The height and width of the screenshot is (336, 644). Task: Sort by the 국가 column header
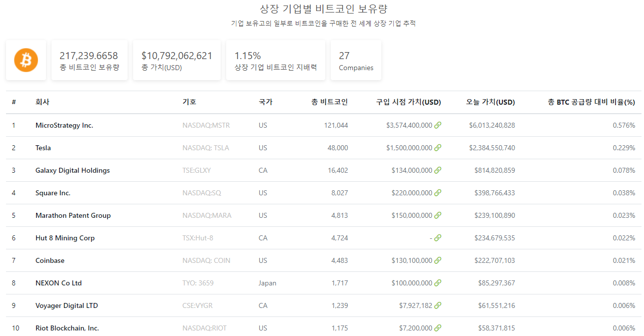point(266,102)
